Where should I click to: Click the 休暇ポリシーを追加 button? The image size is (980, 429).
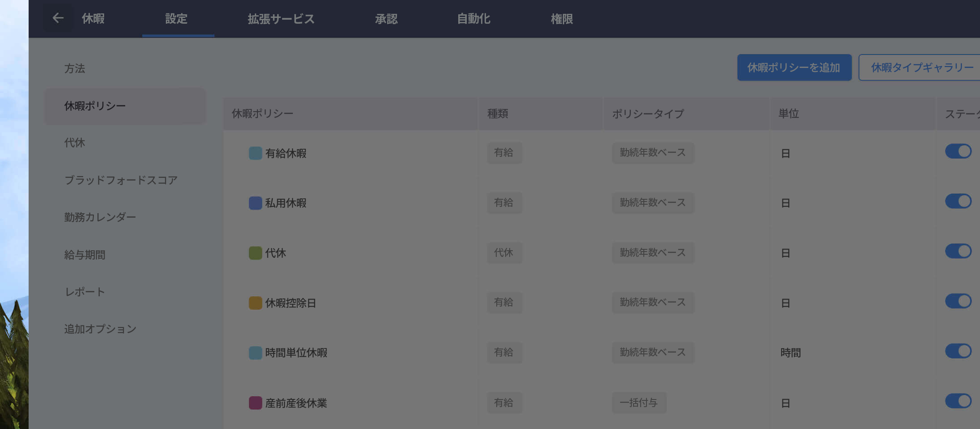(794, 67)
